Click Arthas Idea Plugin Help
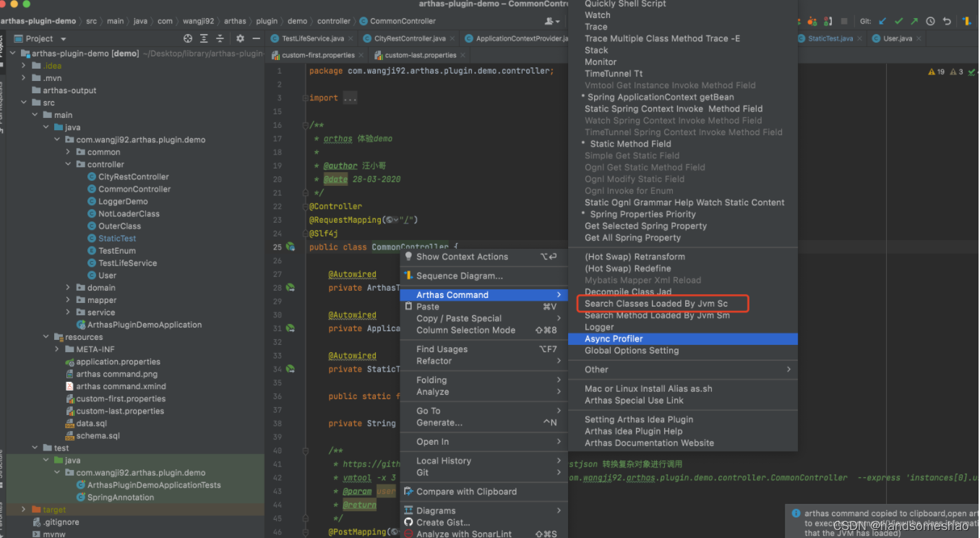Screen dimensions: 980x538 tap(682, 432)
